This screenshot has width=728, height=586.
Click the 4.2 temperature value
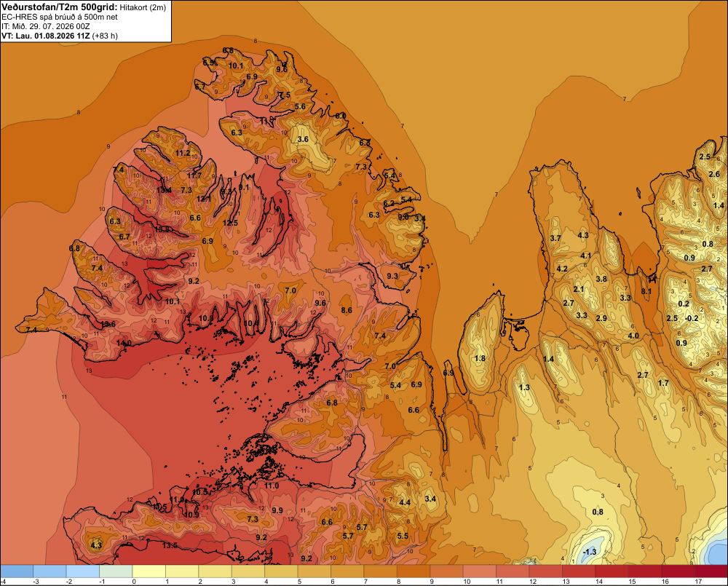[x=562, y=269]
